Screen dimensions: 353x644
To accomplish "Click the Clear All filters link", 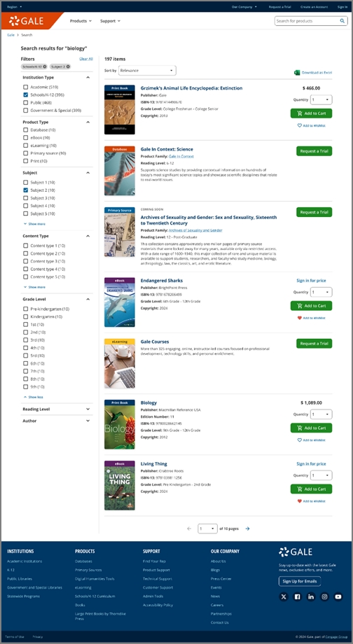I will (86, 59).
